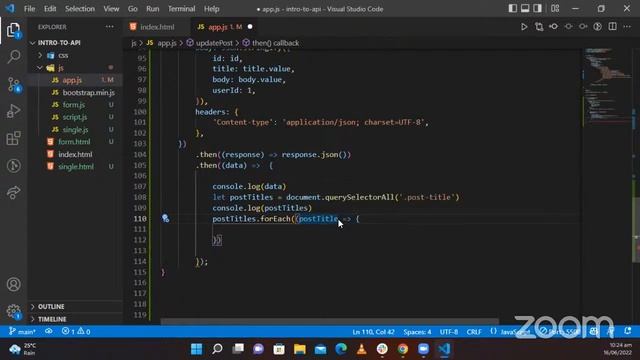640x360 pixels.
Task: Open the notifications bell in status bar
Action: click(x=628, y=331)
